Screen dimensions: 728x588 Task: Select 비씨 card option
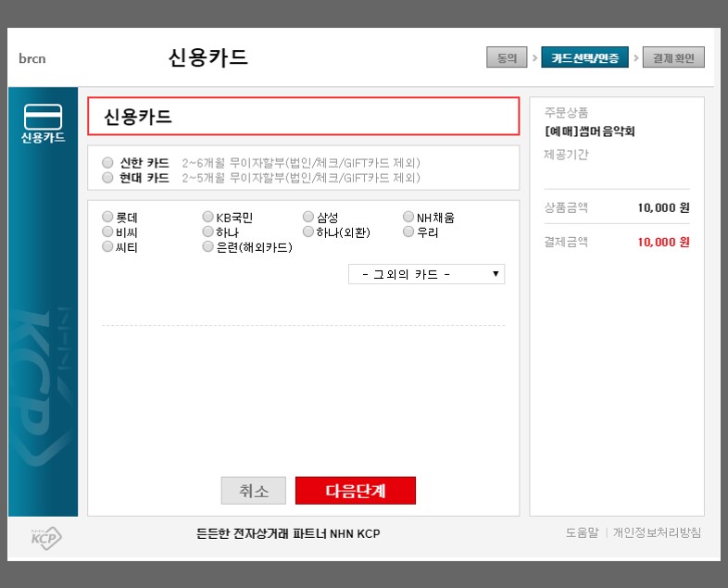(x=108, y=232)
